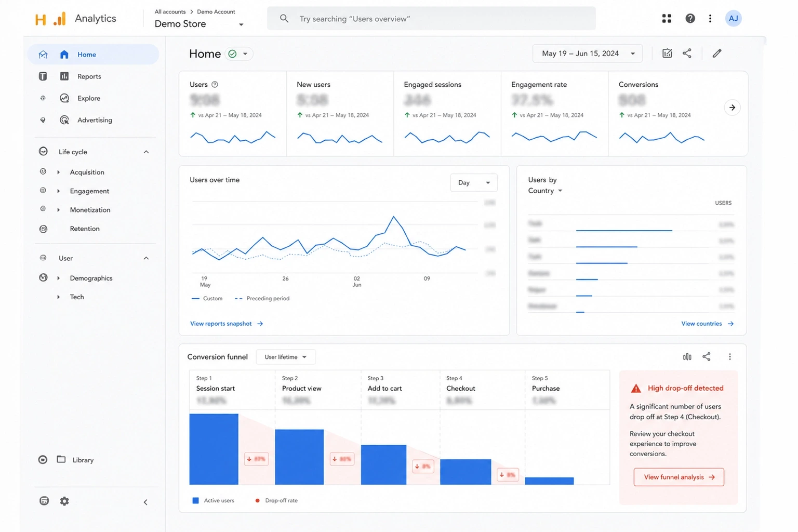Toggle the Drop-off rate legend entry
Image resolution: width=798 pixels, height=532 pixels.
[x=276, y=501]
